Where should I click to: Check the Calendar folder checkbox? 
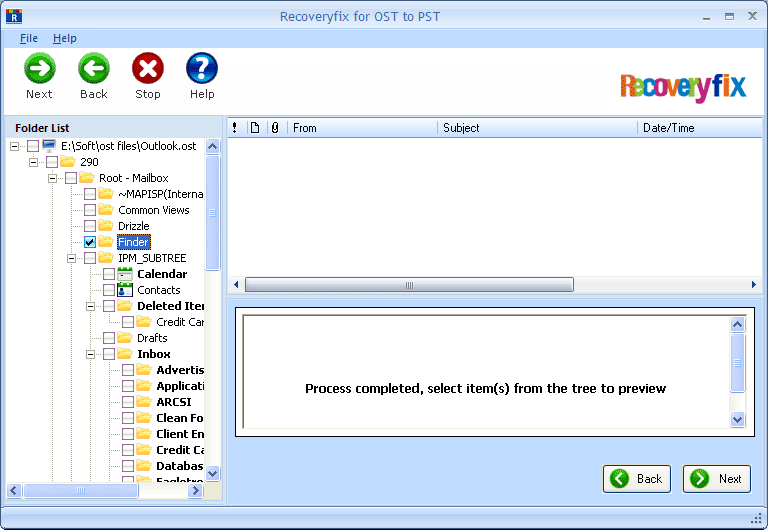(109, 274)
